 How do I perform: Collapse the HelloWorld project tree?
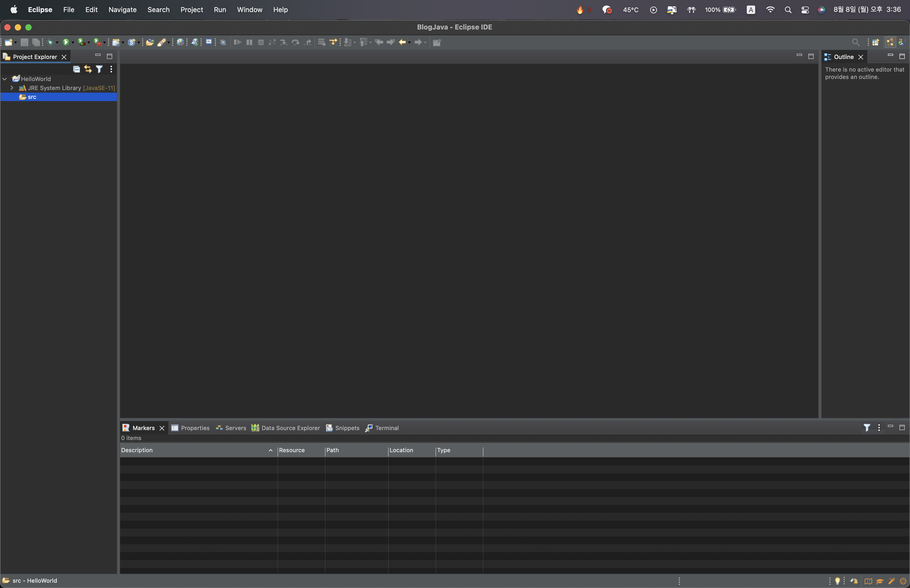[x=5, y=79]
